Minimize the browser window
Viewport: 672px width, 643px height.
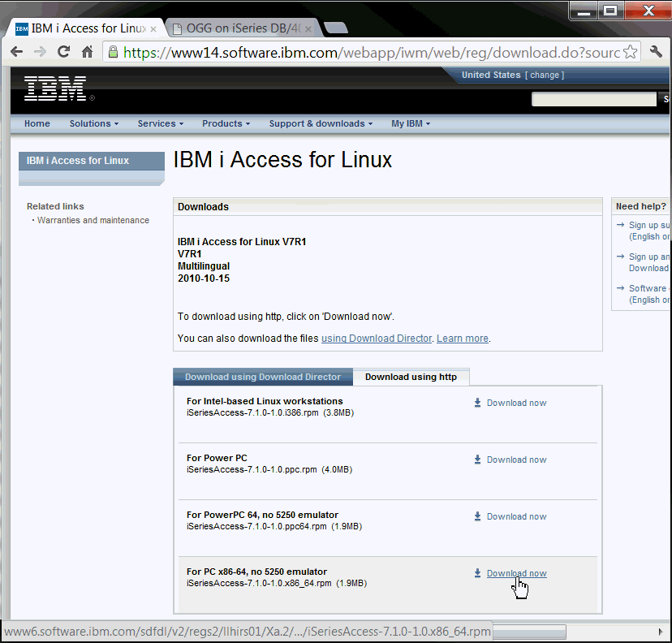click(584, 11)
